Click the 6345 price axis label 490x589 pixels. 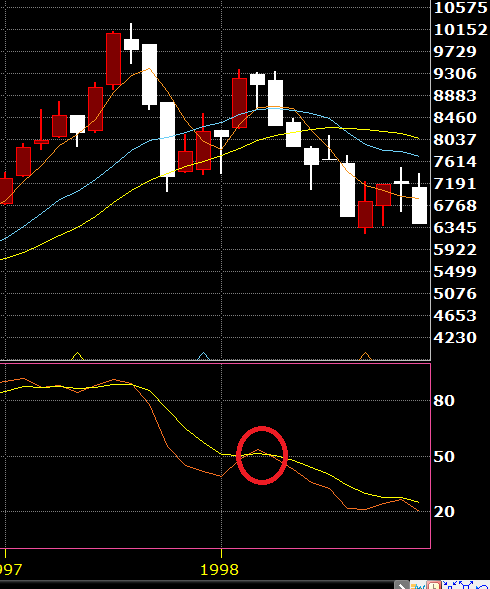(455, 227)
